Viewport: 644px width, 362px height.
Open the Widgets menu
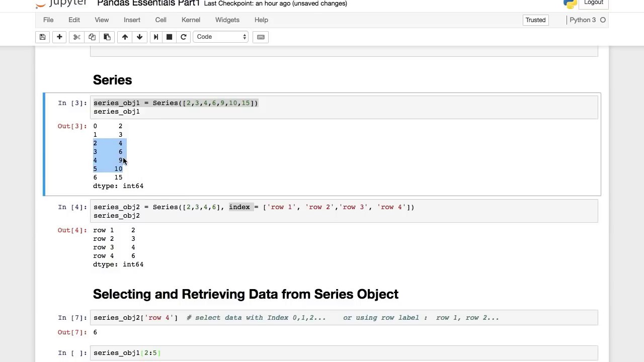(227, 20)
